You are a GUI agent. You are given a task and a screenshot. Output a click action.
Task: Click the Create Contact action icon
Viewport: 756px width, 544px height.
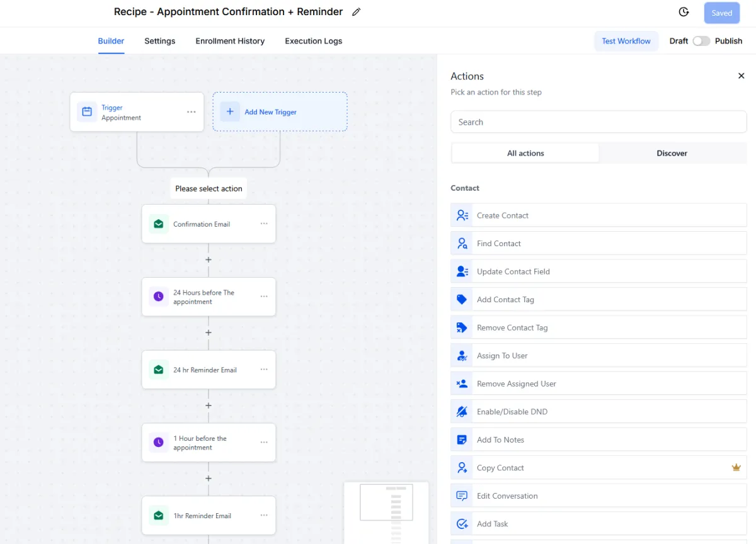462,215
